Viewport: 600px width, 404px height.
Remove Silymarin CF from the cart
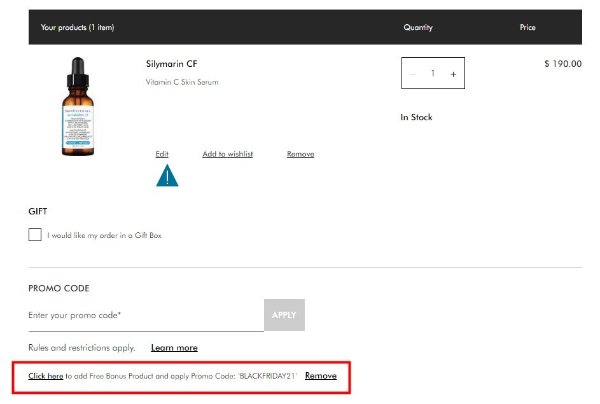(300, 154)
